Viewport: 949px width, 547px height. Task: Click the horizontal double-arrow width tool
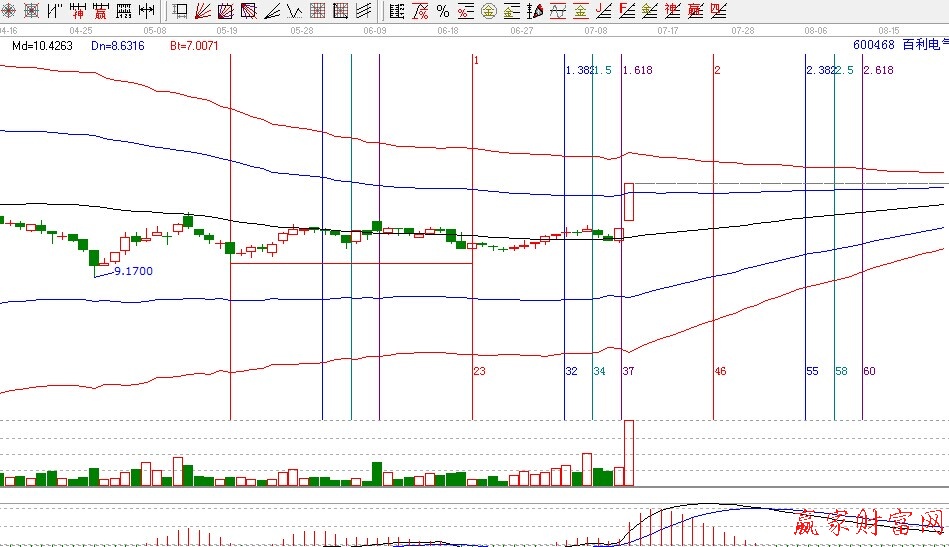pyautogui.click(x=146, y=11)
